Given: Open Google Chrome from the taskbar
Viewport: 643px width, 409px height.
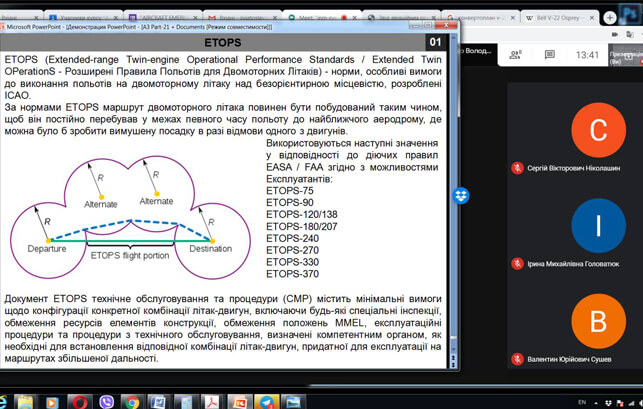Looking at the screenshot, I should [x=131, y=400].
